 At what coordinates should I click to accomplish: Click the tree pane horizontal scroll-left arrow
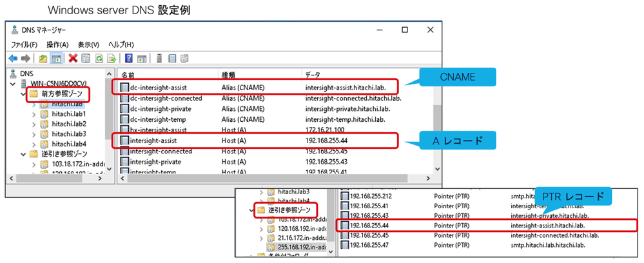coord(12,179)
